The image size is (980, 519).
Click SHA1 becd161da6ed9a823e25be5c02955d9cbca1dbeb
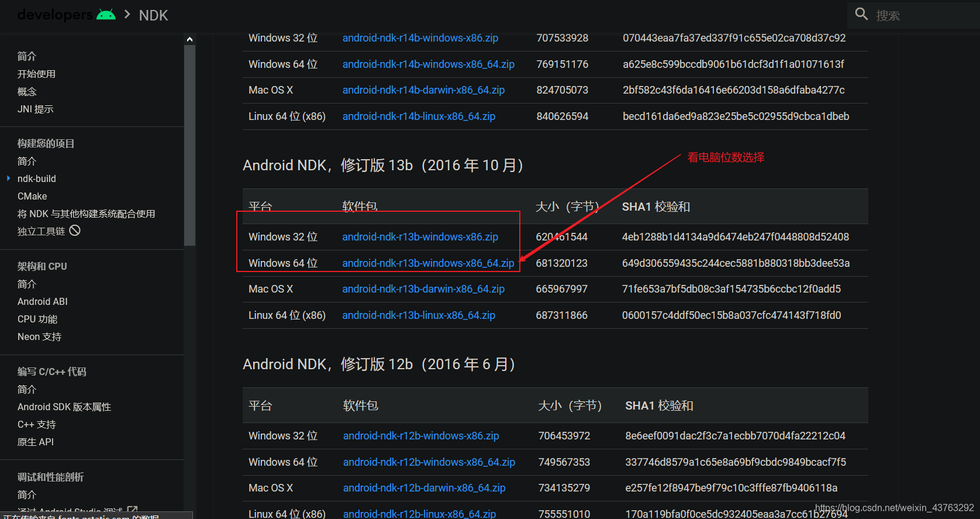(736, 116)
